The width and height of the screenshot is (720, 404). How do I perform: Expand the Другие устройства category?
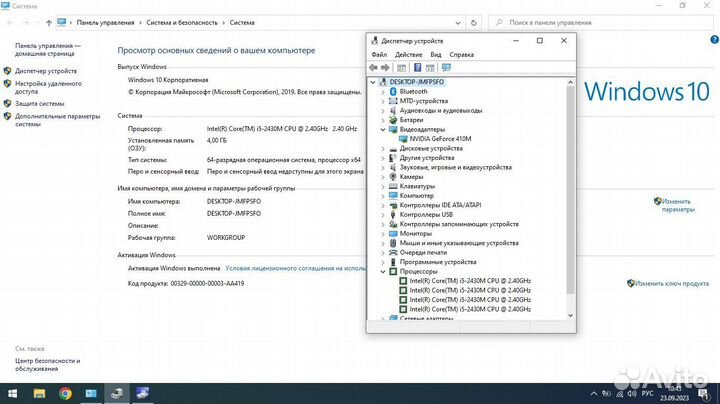[383, 158]
